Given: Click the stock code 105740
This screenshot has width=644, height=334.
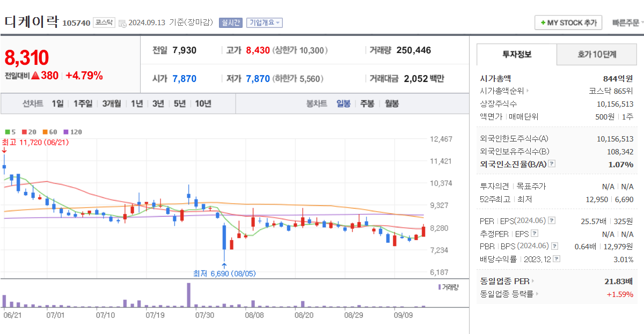Looking at the screenshot, I should coord(76,23).
